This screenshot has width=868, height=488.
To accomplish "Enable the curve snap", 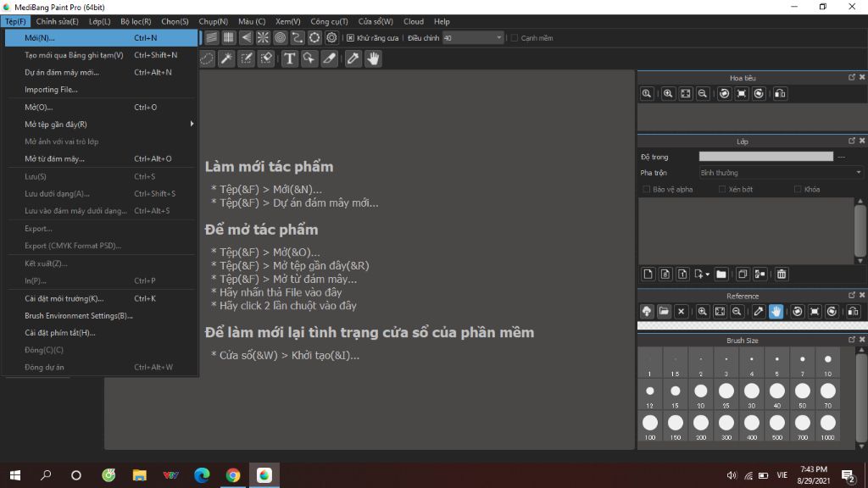I will pos(298,37).
